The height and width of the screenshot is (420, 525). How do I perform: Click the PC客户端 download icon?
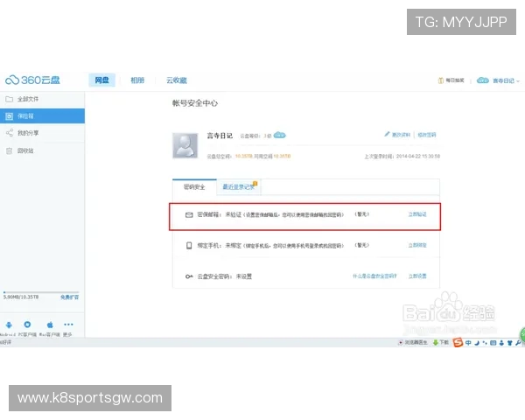click(x=27, y=325)
